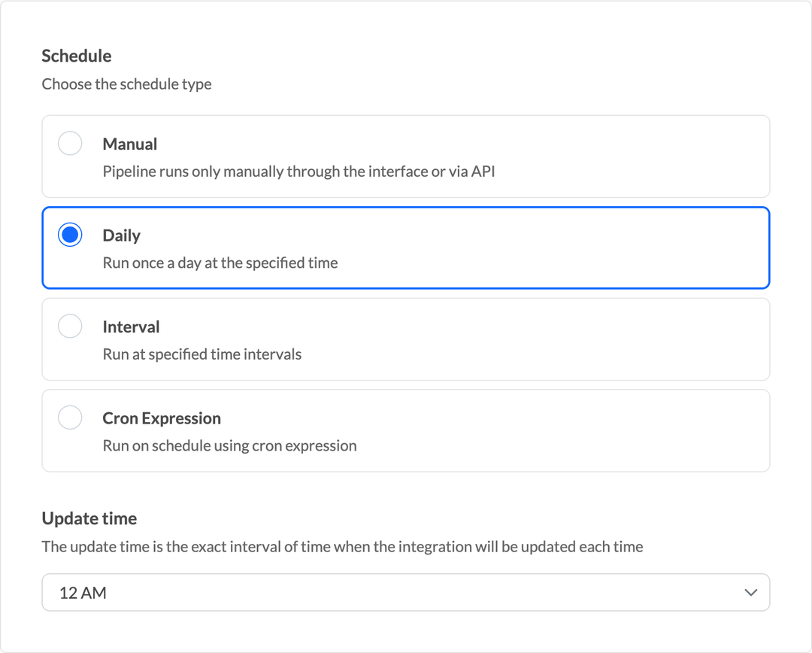This screenshot has width=812, height=653.
Task: Enable the Cron Expression radio button
Action: coord(70,418)
